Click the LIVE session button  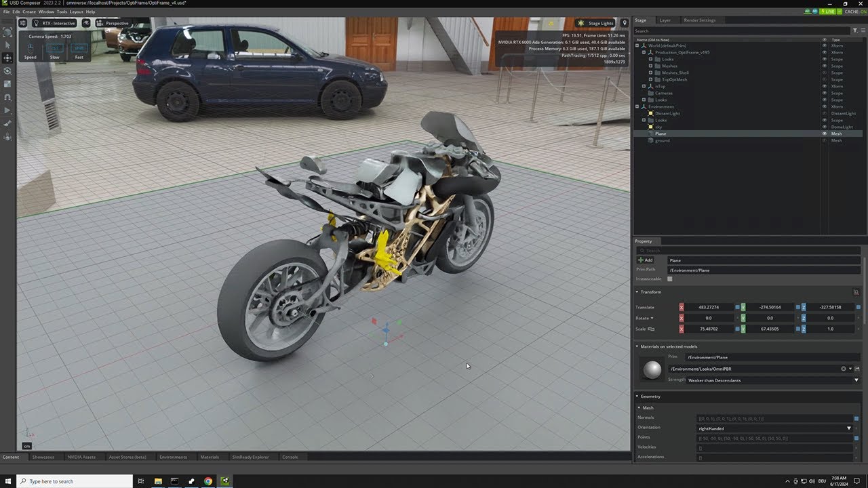click(829, 12)
